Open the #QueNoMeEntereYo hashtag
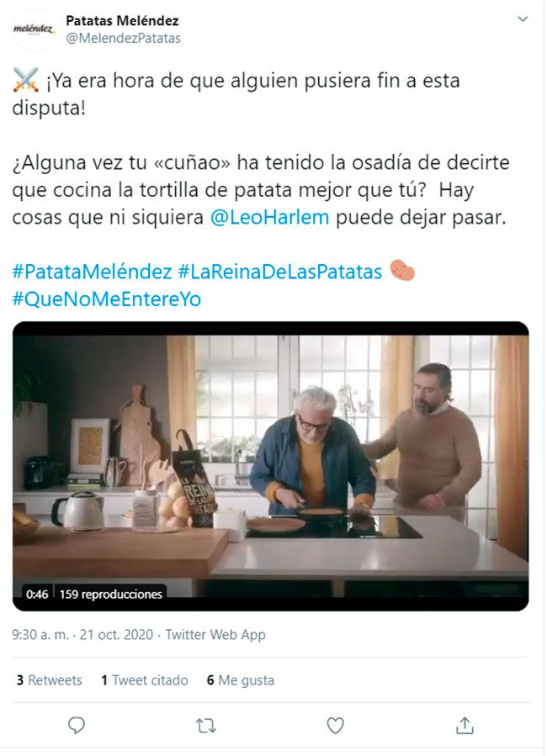Image resolution: width=547 pixels, height=756 pixels. (107, 299)
